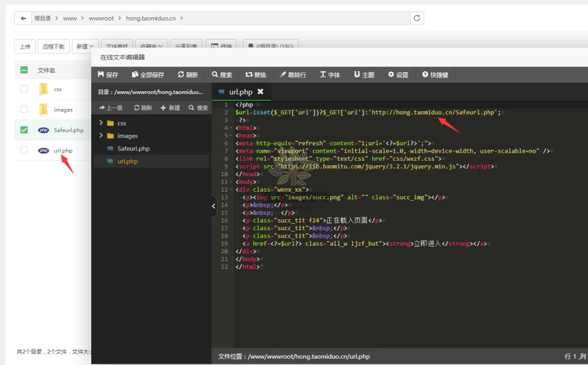Image resolution: width=588 pixels, height=365 pixels.
Task: Click the Save (保存) icon in editor toolbar
Action: [108, 75]
